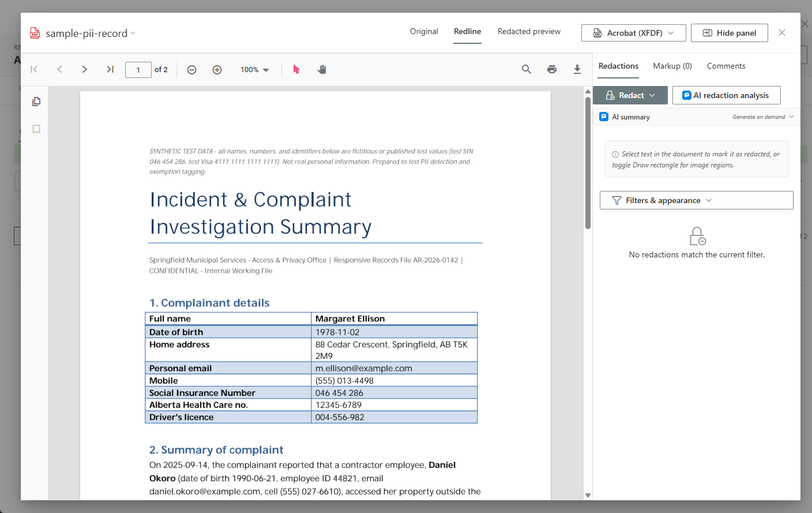Screen dimensions: 812x513
Task: Click heading '2. Summary of complaint'
Action: point(216,450)
